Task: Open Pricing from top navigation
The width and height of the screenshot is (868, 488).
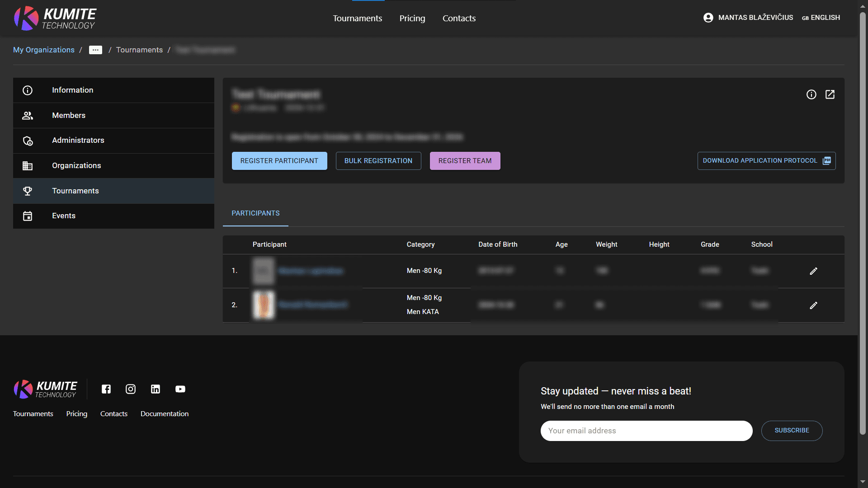Action: click(412, 18)
